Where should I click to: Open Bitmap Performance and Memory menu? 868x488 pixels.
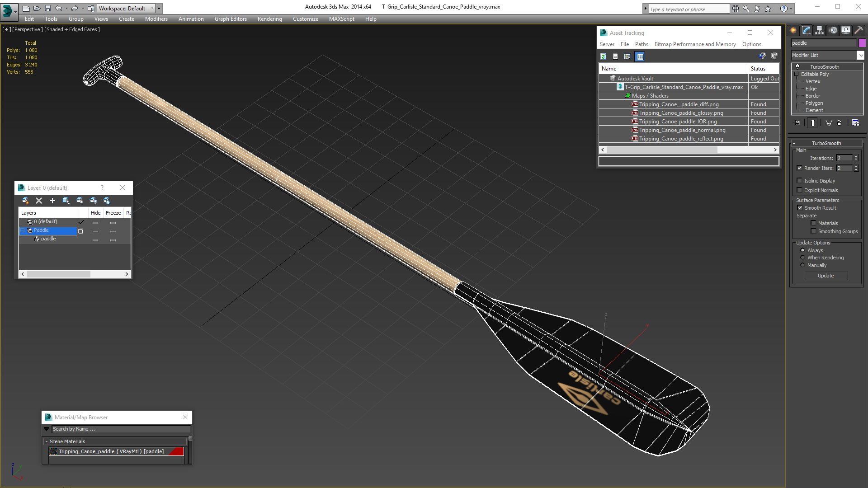[695, 44]
